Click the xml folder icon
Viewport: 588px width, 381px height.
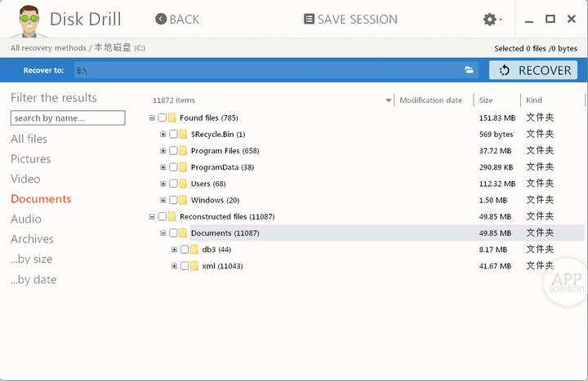[194, 266]
